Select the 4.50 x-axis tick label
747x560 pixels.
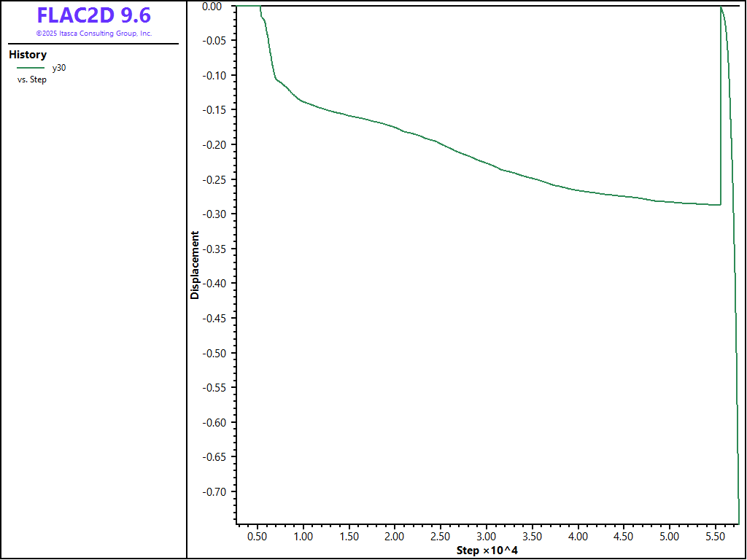[624, 537]
